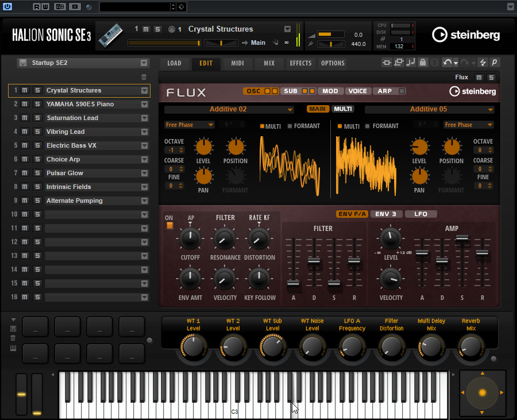Select ENV F/A envelope button
The height and width of the screenshot is (420, 517).
pos(352,214)
